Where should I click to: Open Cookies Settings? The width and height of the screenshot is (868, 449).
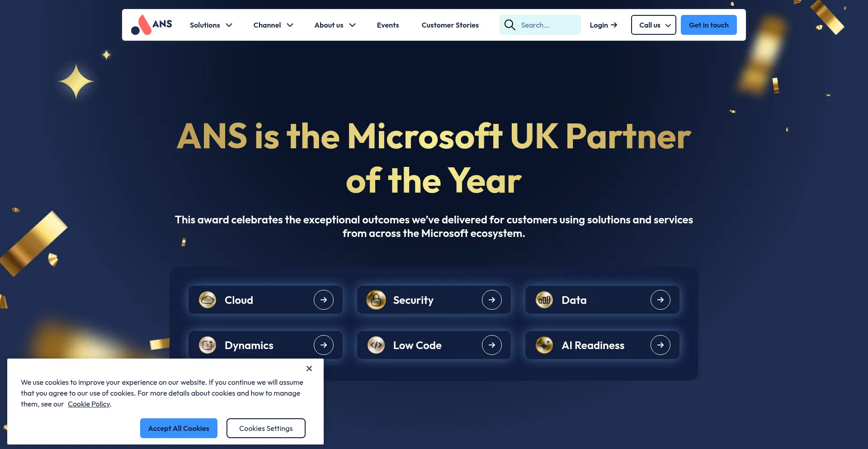(x=266, y=428)
